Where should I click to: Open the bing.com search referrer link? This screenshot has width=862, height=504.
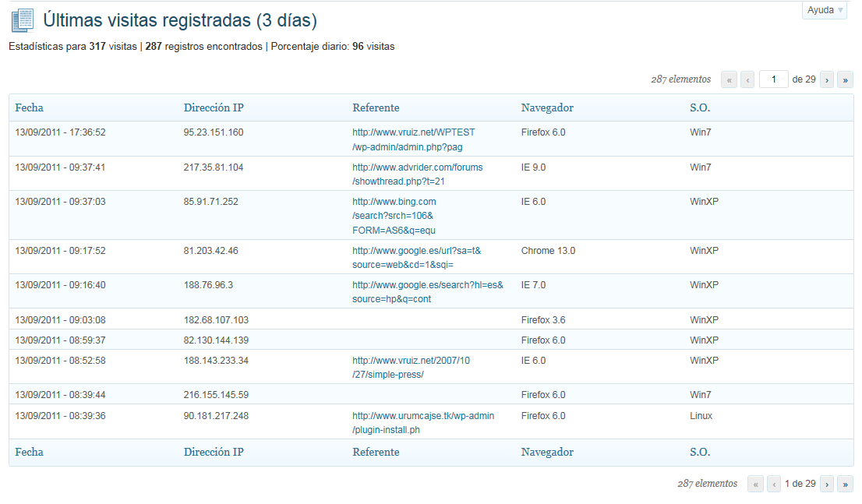[394, 216]
